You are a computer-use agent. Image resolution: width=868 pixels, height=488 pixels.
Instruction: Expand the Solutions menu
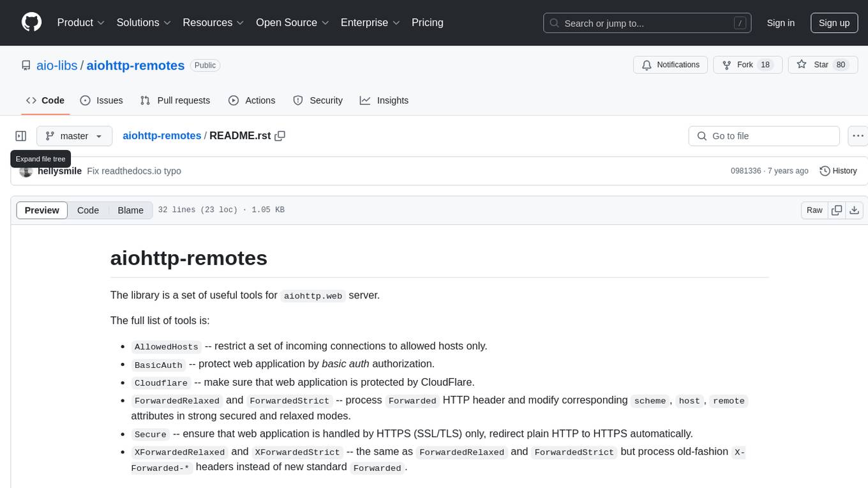(x=144, y=22)
